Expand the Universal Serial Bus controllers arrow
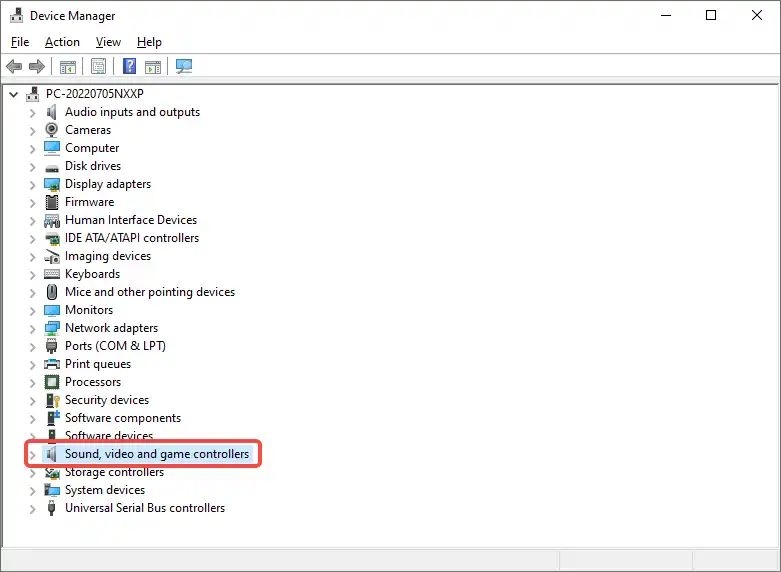 32,508
